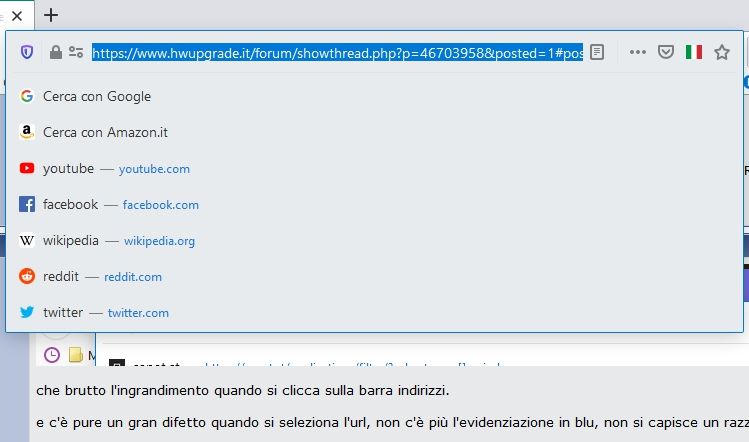This screenshot has width=749, height=442.
Task: Click the Facebook logo icon
Action: pyautogui.click(x=27, y=204)
